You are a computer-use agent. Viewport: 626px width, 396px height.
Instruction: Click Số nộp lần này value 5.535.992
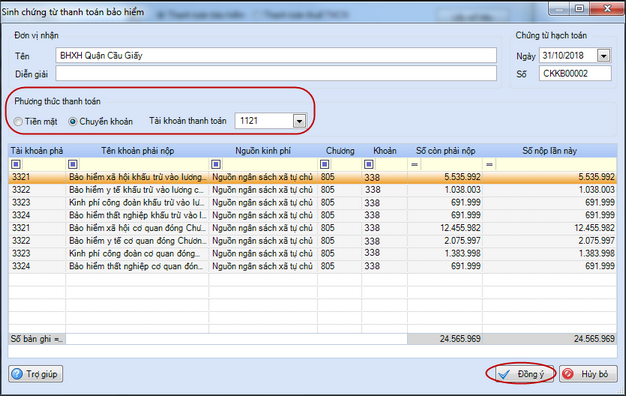point(596,177)
